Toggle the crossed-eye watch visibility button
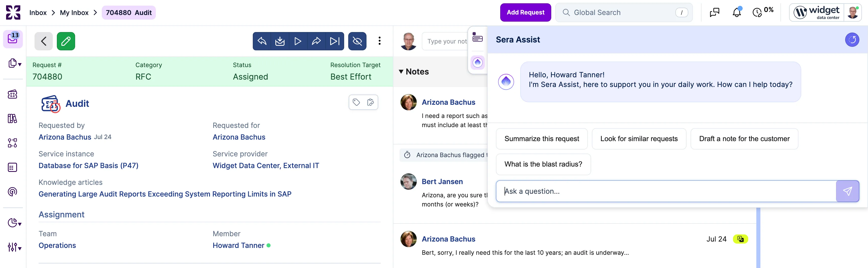The image size is (868, 268). pos(357,41)
